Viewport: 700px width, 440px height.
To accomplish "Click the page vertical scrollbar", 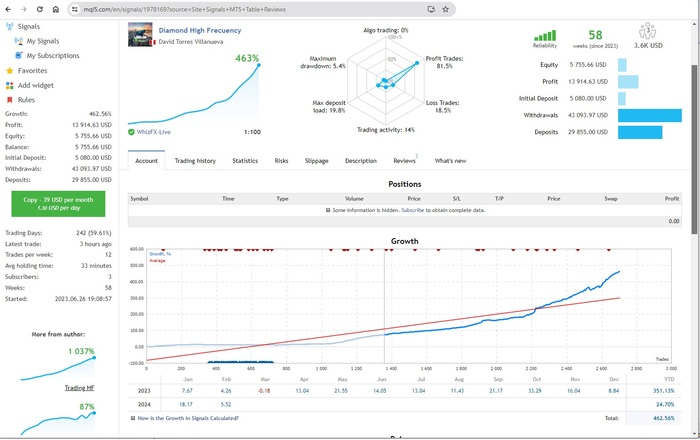I will [x=694, y=149].
